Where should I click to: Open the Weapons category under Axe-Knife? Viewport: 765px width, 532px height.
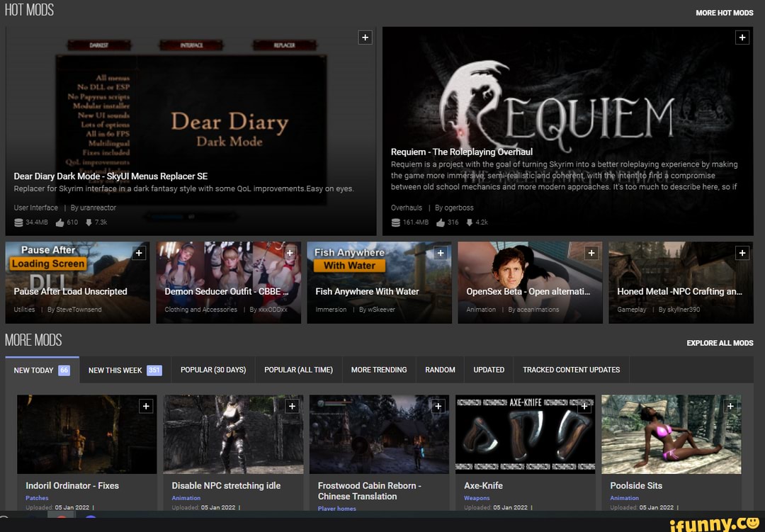pos(477,498)
